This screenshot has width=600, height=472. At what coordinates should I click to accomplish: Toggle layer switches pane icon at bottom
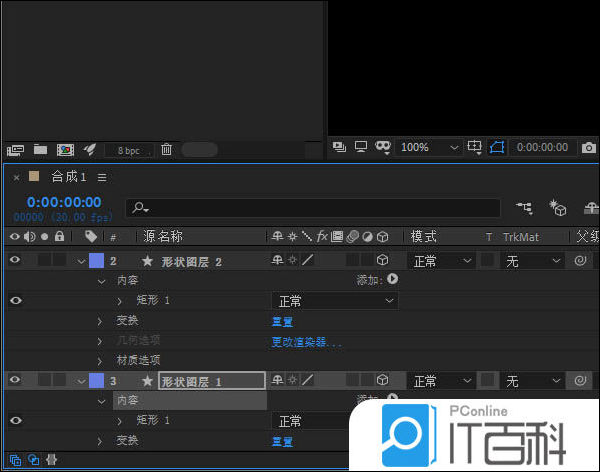click(15, 460)
